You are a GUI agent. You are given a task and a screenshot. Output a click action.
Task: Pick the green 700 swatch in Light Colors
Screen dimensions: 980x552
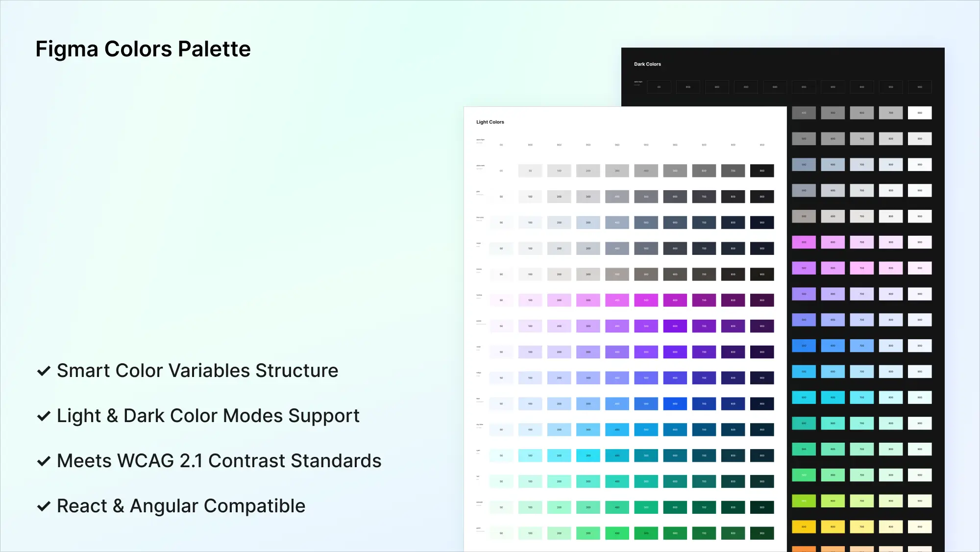pos(704,533)
